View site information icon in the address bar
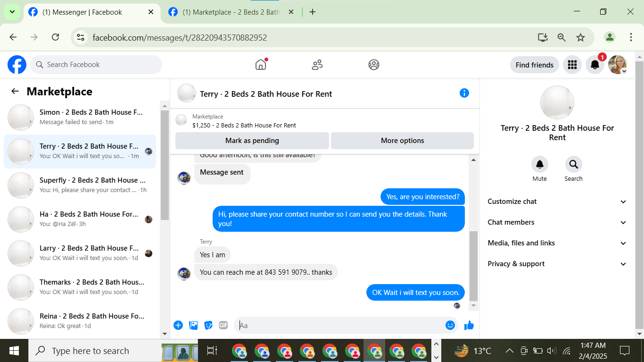The image size is (644, 362). pyautogui.click(x=81, y=37)
